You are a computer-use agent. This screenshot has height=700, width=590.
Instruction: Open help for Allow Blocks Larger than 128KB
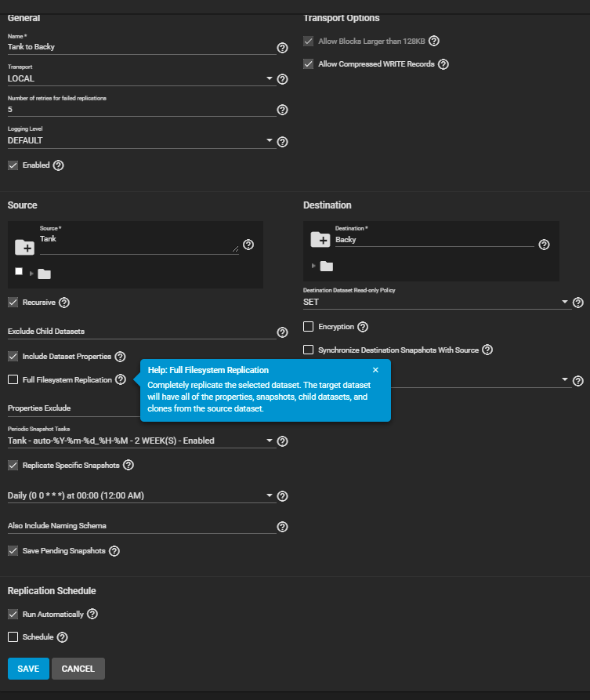pos(434,41)
